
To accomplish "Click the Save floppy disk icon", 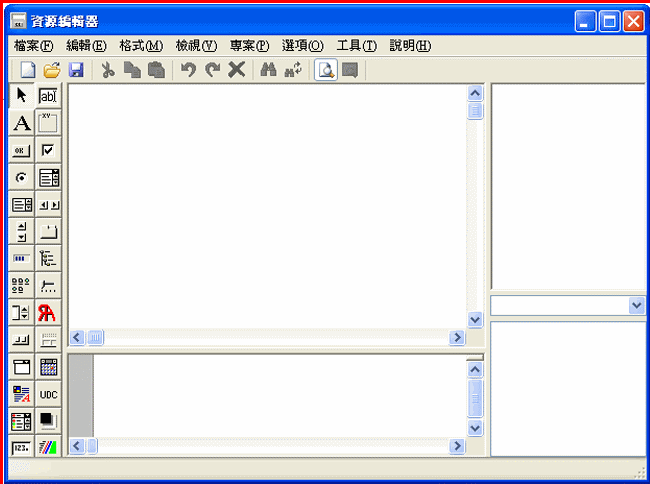I will [x=76, y=70].
